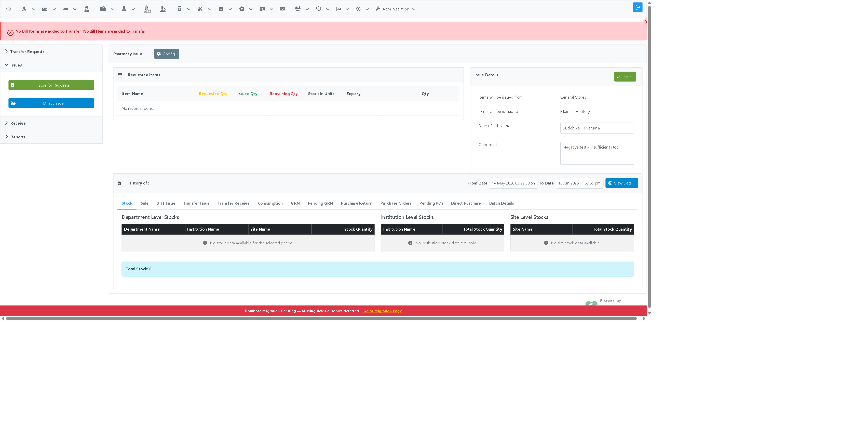868x424 pixels.
Task: Click the list icon beside Requested Items
Action: click(120, 75)
